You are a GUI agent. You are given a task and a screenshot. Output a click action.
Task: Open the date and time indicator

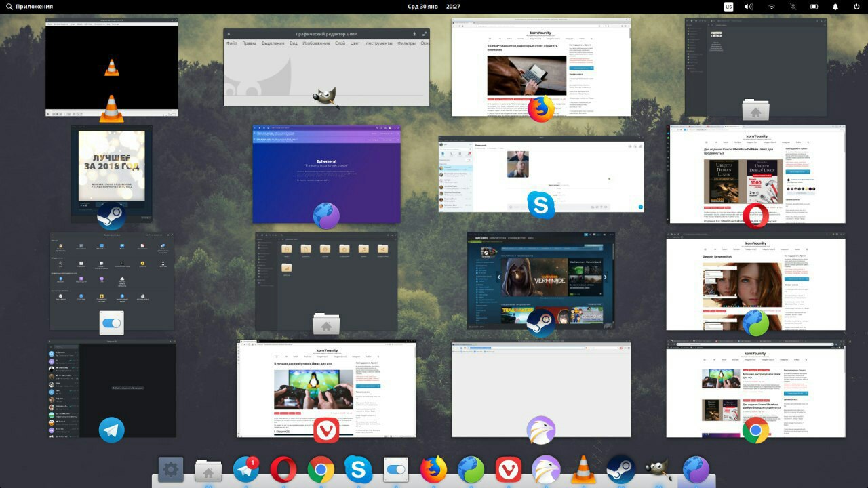pyautogui.click(x=434, y=6)
